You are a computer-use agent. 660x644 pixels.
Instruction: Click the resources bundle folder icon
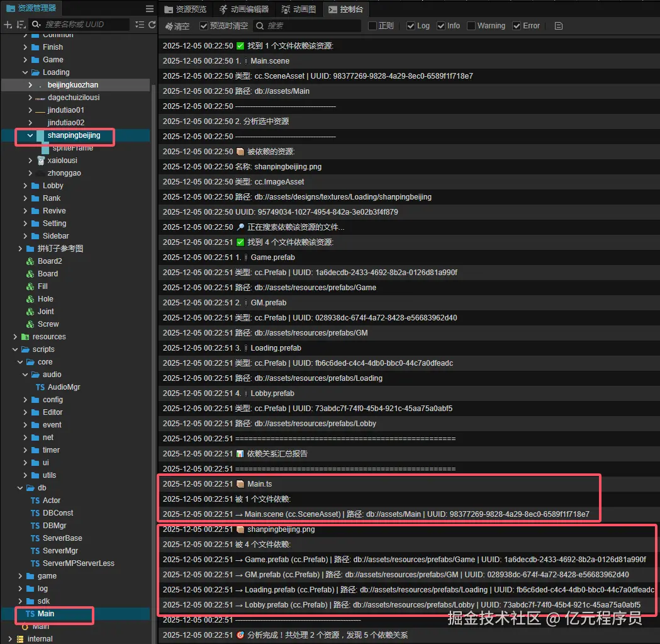[x=25, y=337]
